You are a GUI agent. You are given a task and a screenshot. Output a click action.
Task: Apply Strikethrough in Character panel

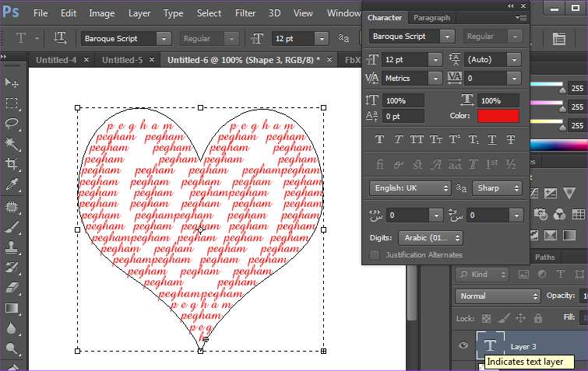coord(511,140)
